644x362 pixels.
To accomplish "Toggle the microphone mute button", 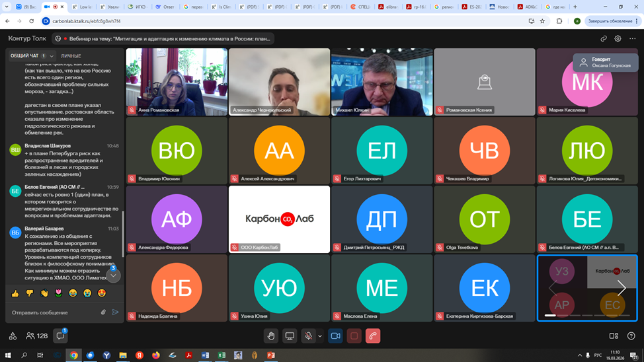I will [308, 336].
